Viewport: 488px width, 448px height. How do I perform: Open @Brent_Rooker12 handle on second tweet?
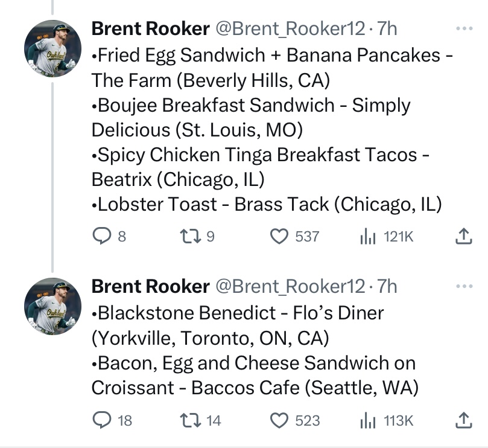290,286
